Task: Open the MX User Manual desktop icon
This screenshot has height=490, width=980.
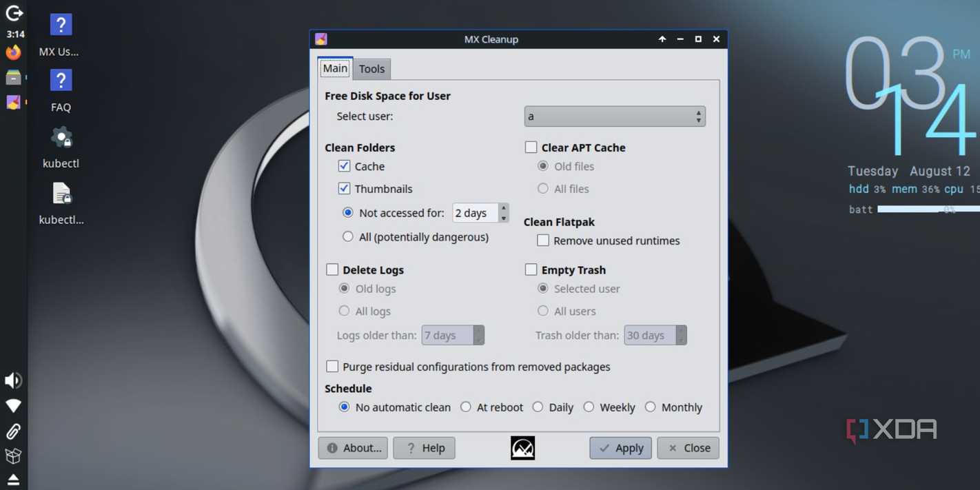Action: point(60,36)
